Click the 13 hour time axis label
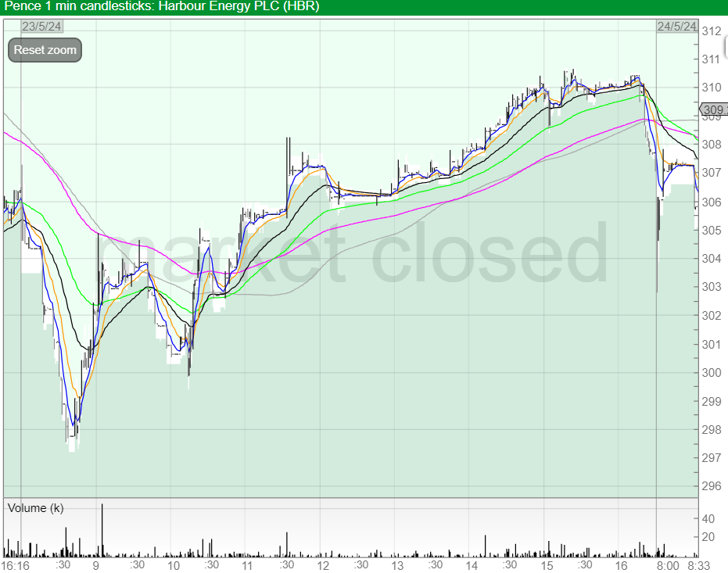Viewport: 728px width, 573px height. point(397,566)
